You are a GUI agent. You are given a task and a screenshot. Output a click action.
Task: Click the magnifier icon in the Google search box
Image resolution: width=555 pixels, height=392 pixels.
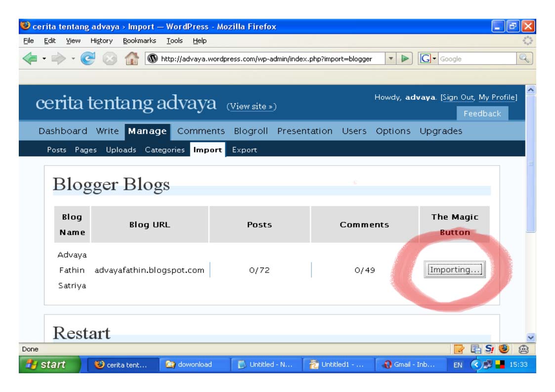[524, 58]
